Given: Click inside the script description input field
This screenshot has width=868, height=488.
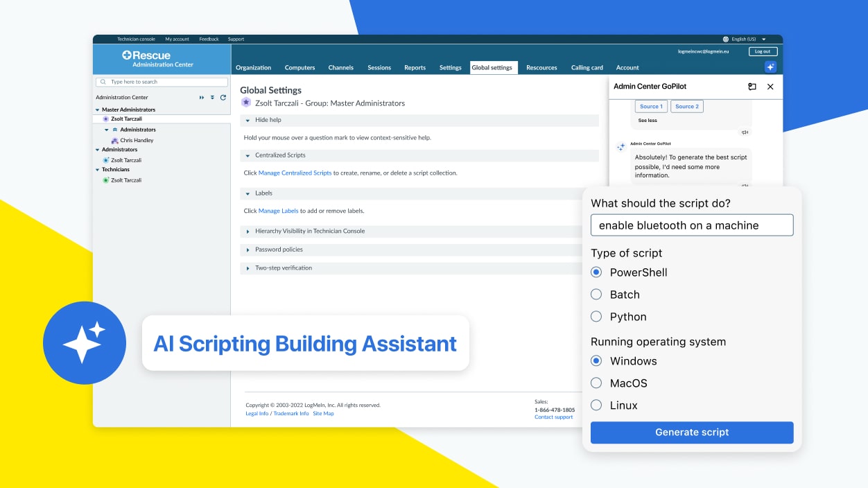Looking at the screenshot, I should point(691,225).
